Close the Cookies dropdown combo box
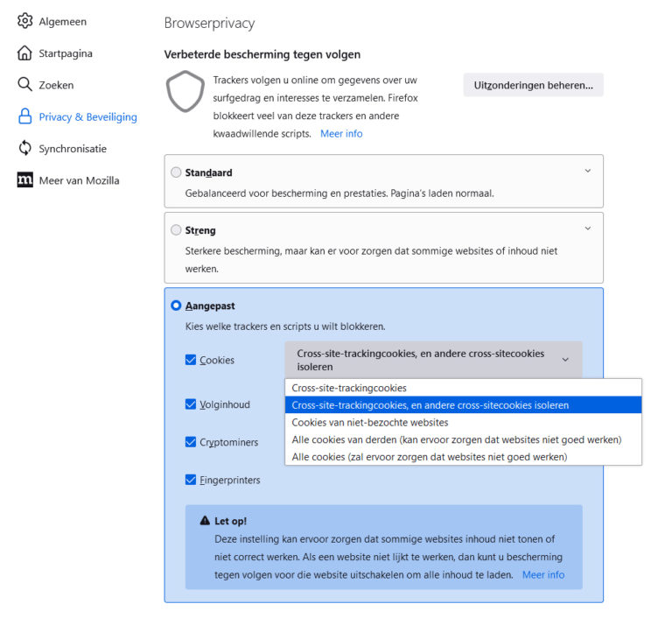The width and height of the screenshot is (672, 618). [x=433, y=360]
